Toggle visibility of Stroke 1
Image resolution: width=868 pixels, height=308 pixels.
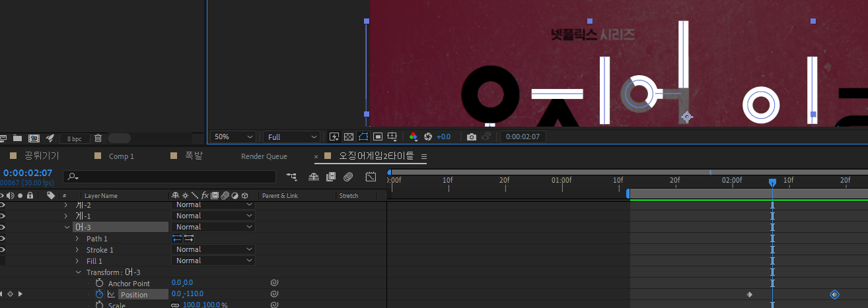(x=3, y=249)
